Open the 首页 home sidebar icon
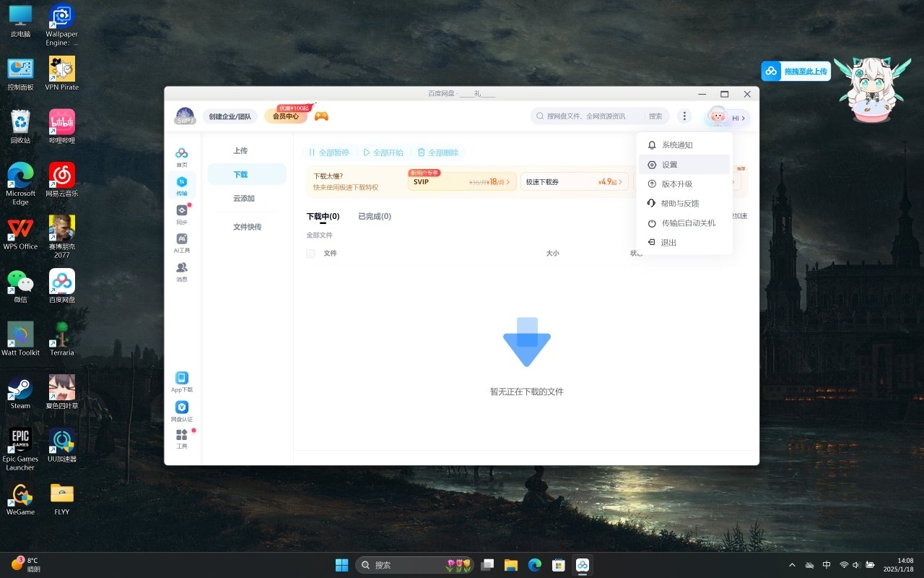Image resolution: width=924 pixels, height=578 pixels. (182, 157)
